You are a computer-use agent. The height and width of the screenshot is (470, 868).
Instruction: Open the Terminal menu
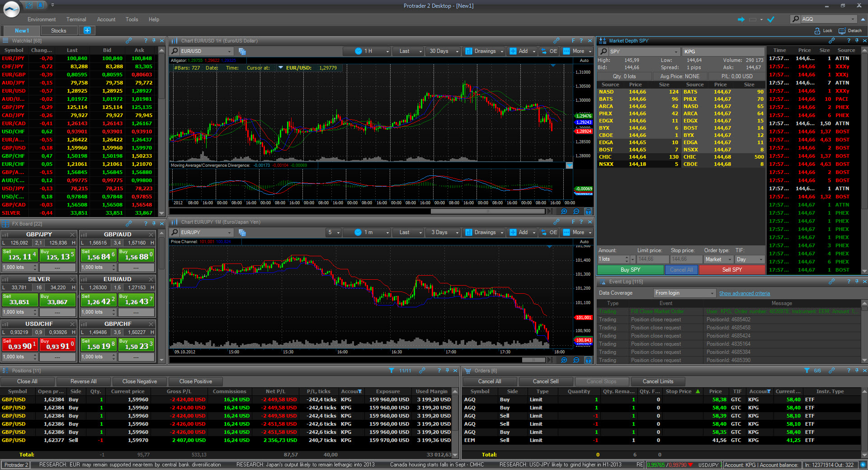76,19
